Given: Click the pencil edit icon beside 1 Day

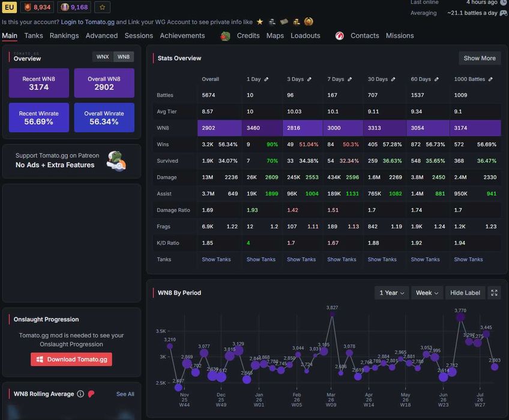Looking at the screenshot, I should [266, 79].
